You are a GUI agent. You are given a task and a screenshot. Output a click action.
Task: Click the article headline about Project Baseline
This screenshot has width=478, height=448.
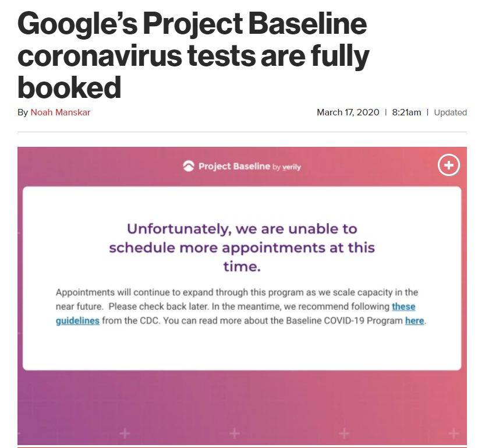pos(193,55)
